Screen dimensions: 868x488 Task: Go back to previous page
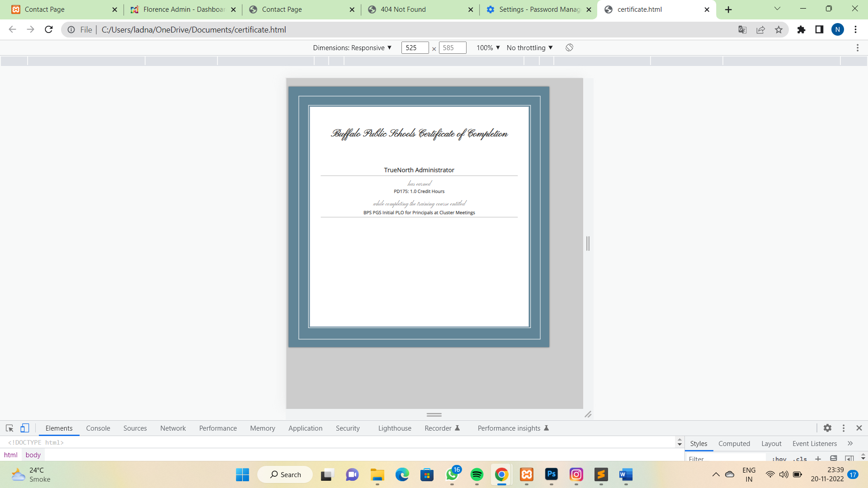click(x=13, y=30)
